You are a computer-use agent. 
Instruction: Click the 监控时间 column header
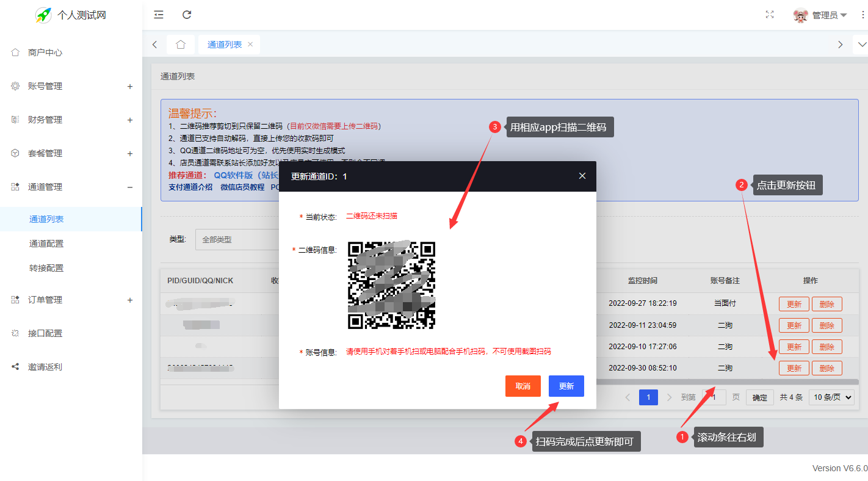tap(643, 281)
